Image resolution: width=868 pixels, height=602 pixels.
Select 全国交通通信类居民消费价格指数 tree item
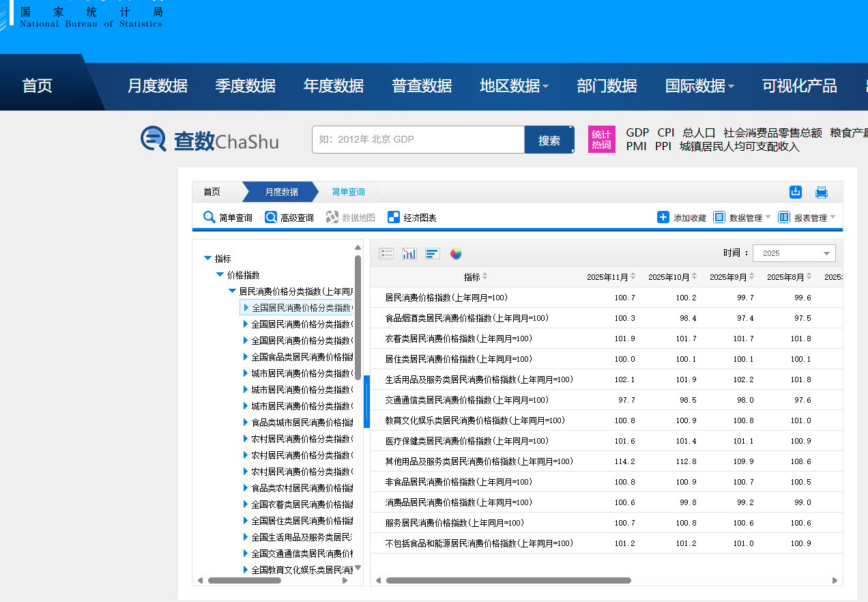point(302,554)
